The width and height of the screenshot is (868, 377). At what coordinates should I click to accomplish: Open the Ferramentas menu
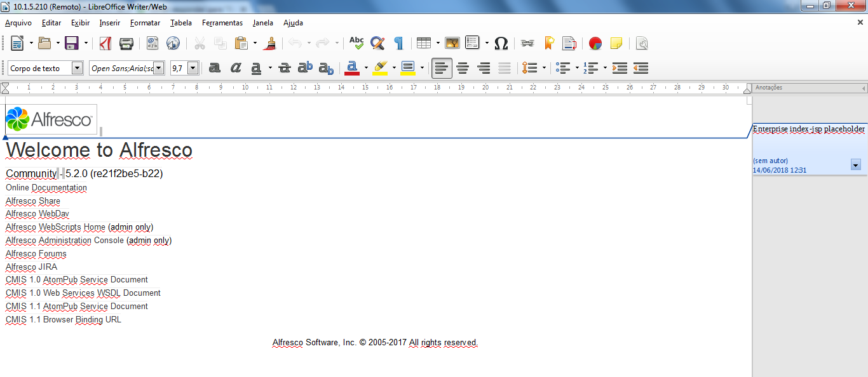[x=222, y=23]
